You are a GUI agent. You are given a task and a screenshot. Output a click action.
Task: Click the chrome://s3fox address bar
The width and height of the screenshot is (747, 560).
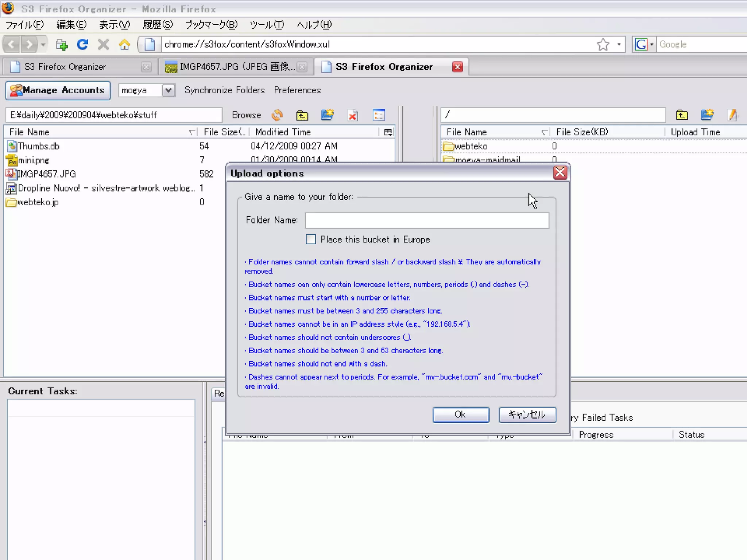coord(378,44)
